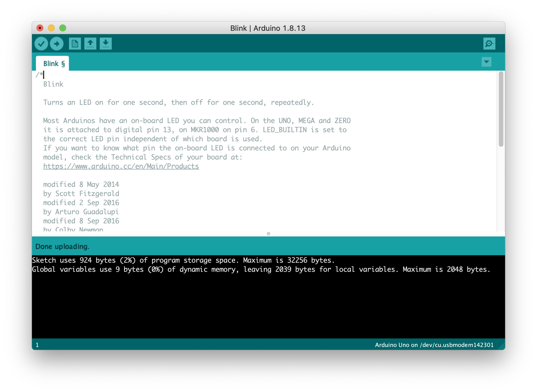Click the 'by Scott Fitzgerald' line
Image resolution: width=537 pixels, height=392 pixels.
(81, 193)
